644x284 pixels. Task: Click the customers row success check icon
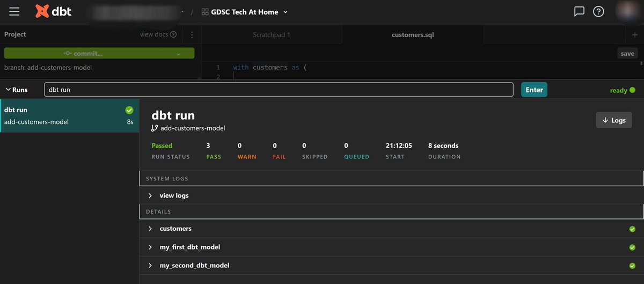tap(632, 229)
